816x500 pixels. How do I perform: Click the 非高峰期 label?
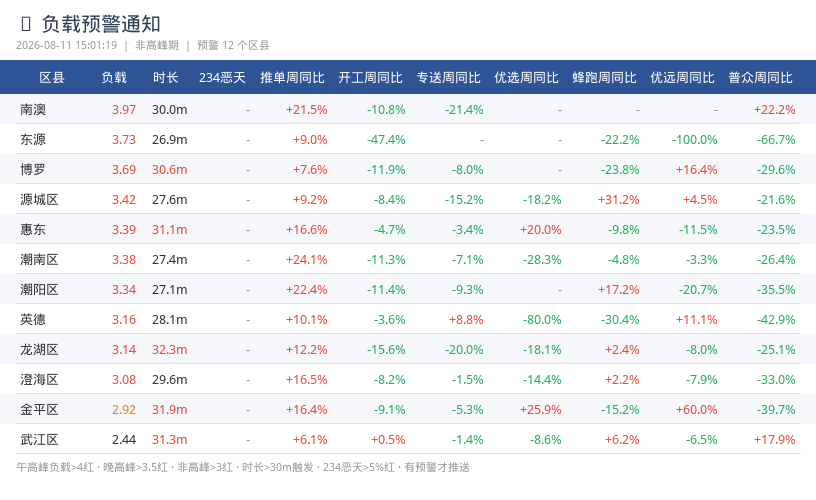[157, 45]
